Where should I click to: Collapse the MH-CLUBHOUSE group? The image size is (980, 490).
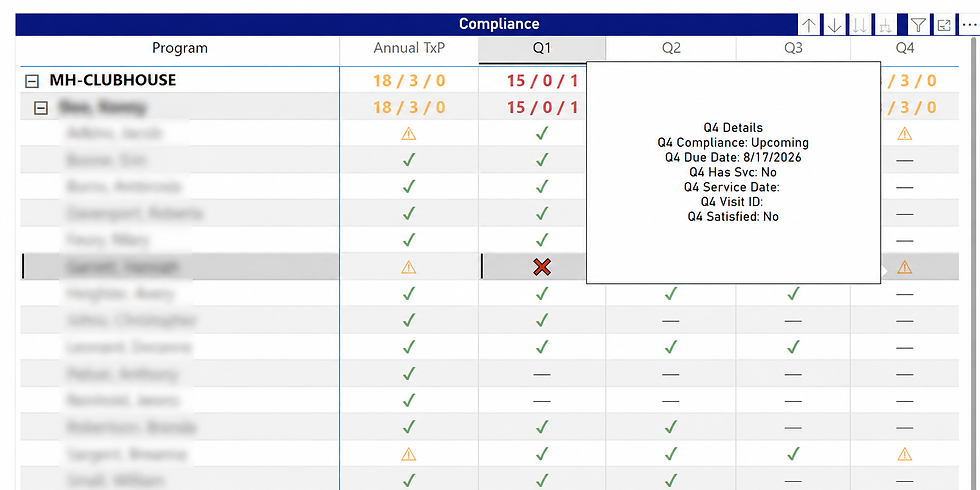point(31,81)
